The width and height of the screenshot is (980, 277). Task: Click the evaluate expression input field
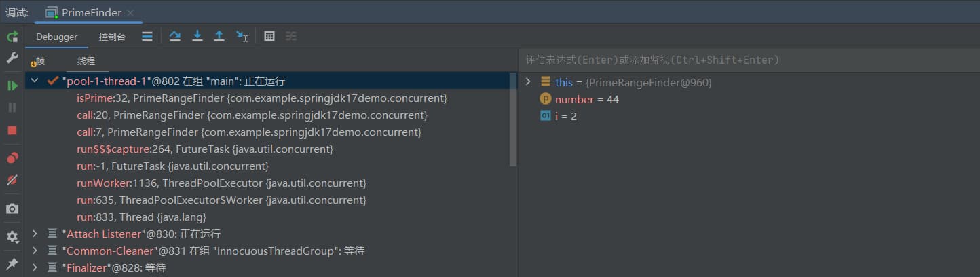747,60
